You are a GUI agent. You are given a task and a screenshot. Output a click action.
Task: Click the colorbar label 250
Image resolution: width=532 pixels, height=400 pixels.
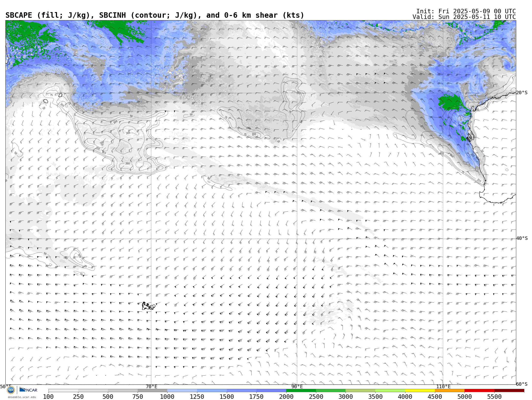point(78,397)
